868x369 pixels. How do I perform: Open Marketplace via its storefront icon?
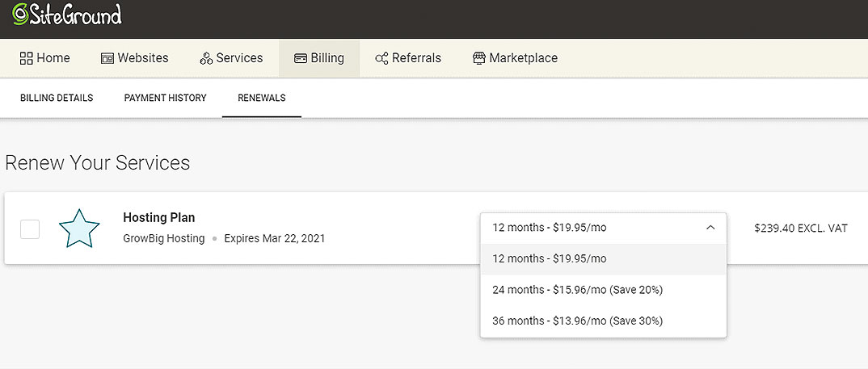(x=479, y=58)
